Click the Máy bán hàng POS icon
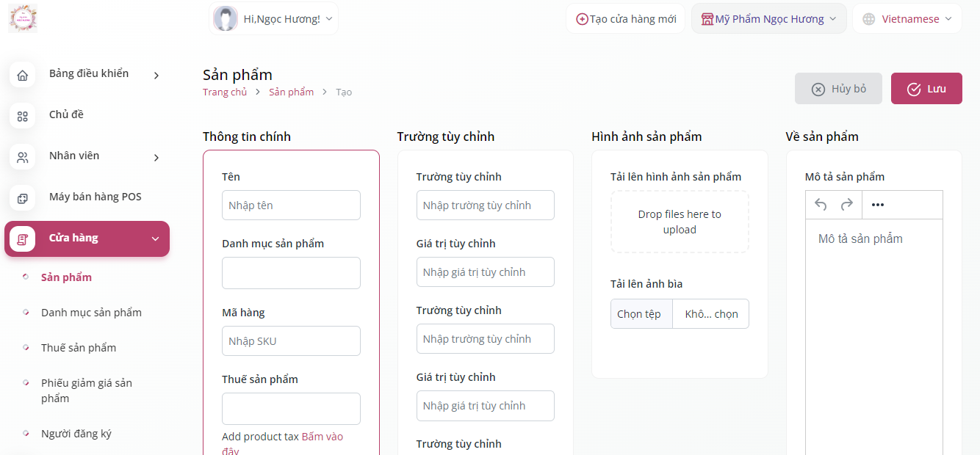Screen dimensions: 980x455 click(23, 198)
